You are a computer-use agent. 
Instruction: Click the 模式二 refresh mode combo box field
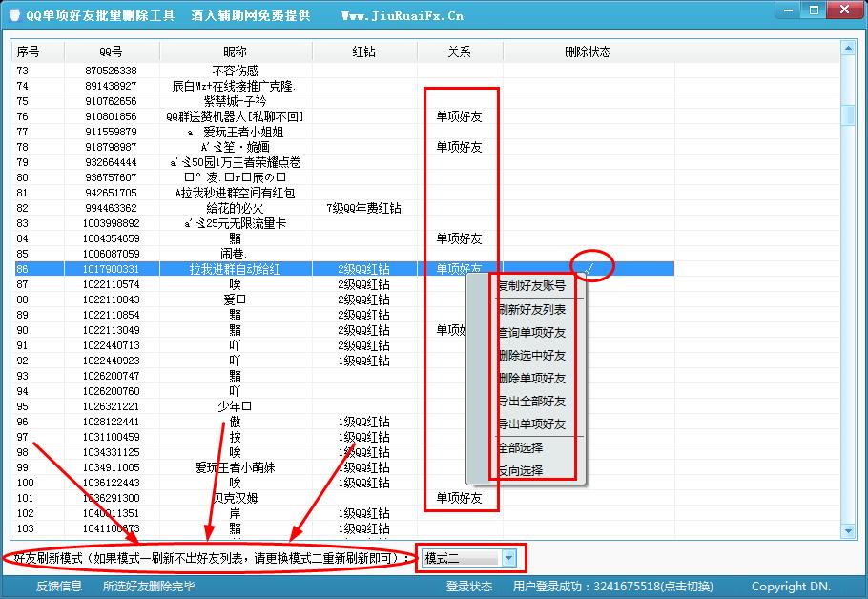coord(468,558)
